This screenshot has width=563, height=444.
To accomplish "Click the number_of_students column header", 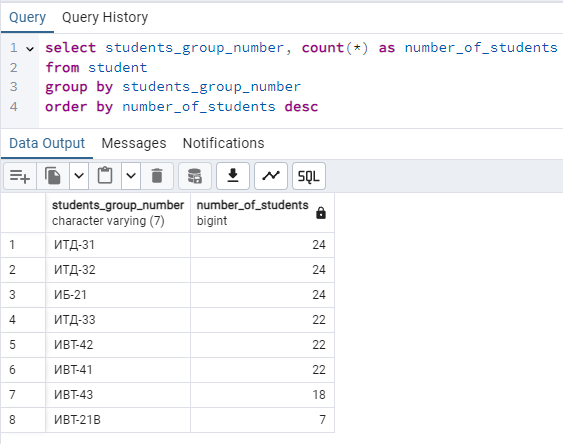I will [x=262, y=212].
